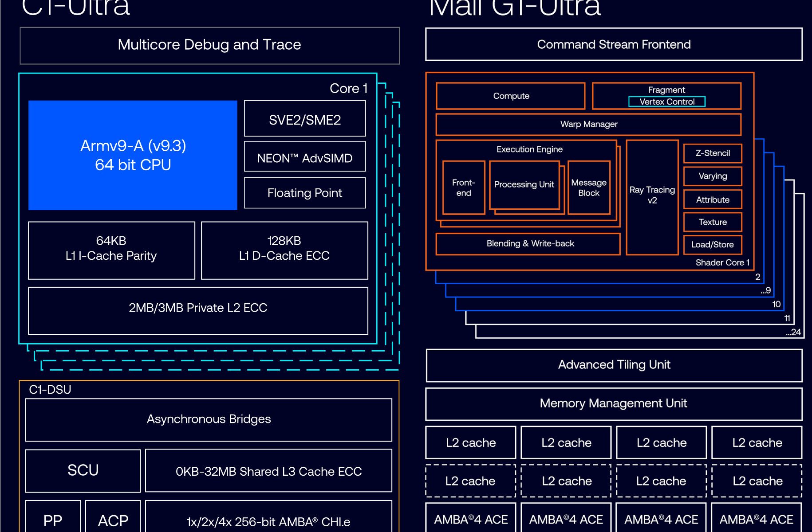This screenshot has width=812, height=532.
Task: Click the Compute box in the shader core
Action: tap(511, 96)
